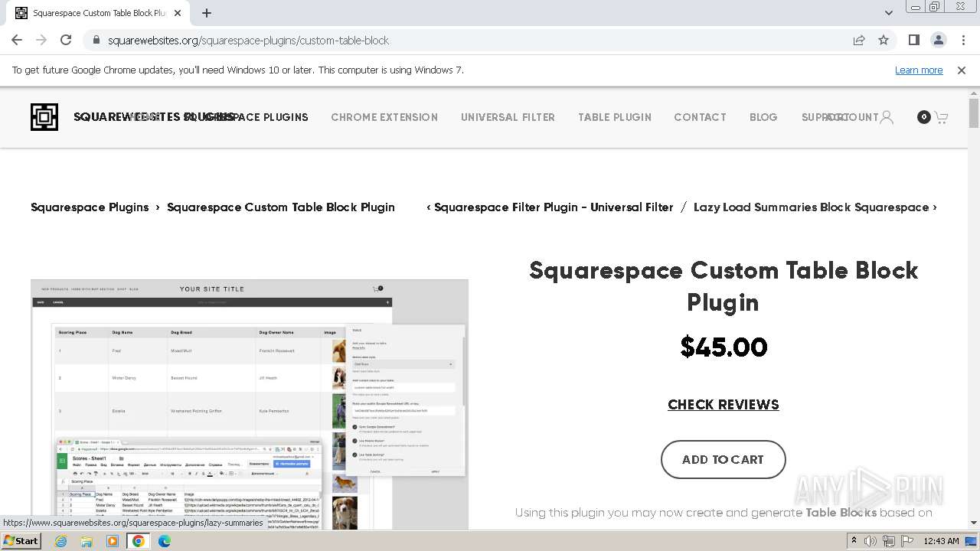Open the Universal Filter menu item

(508, 117)
